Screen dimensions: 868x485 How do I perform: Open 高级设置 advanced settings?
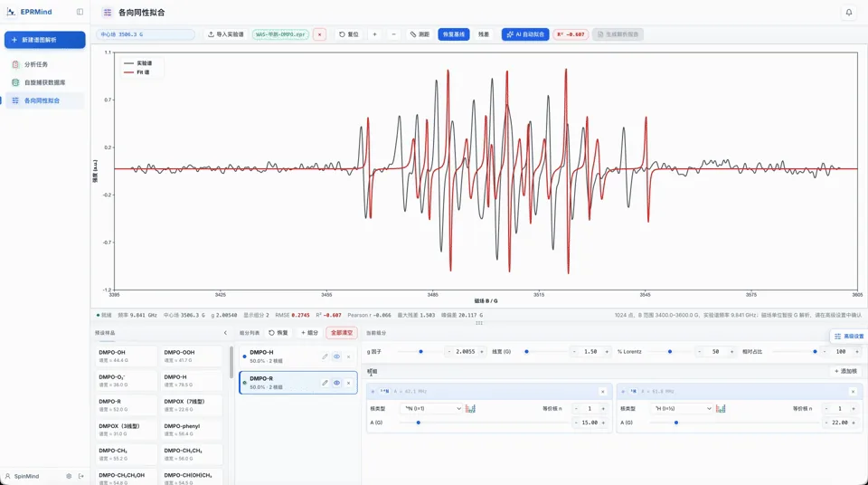pyautogui.click(x=849, y=337)
